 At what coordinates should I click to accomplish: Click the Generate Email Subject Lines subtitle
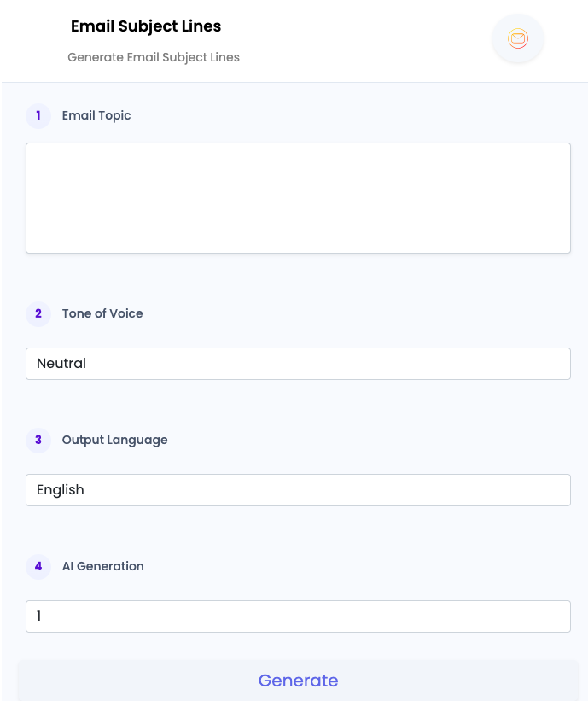click(154, 58)
